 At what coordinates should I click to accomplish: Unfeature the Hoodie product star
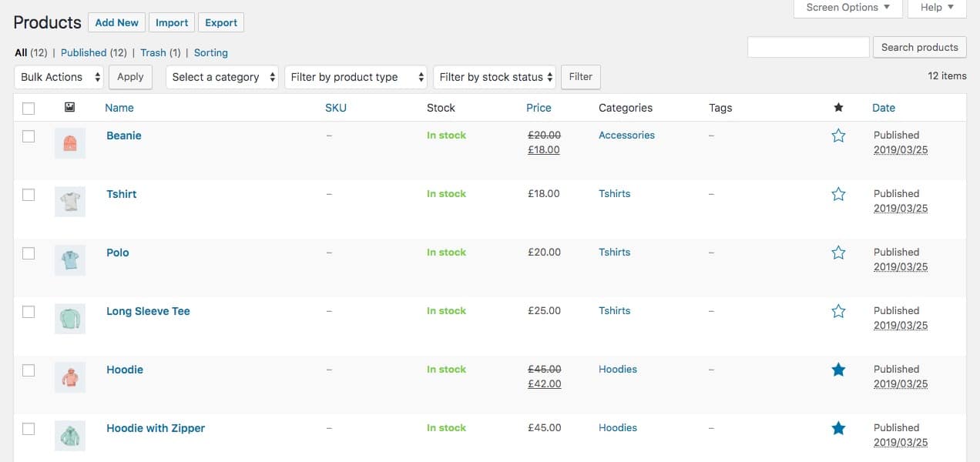click(x=838, y=370)
